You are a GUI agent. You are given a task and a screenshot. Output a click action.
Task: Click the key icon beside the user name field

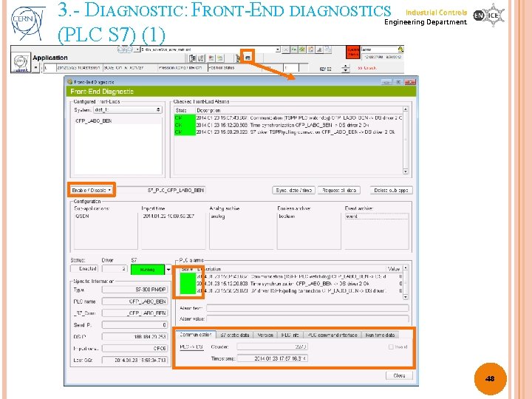click(x=400, y=50)
